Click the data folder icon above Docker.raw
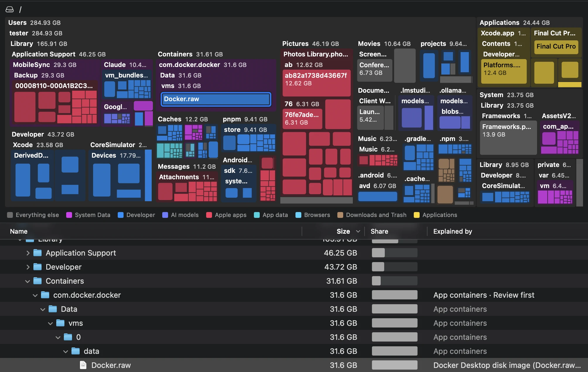The width and height of the screenshot is (588, 372). point(76,351)
